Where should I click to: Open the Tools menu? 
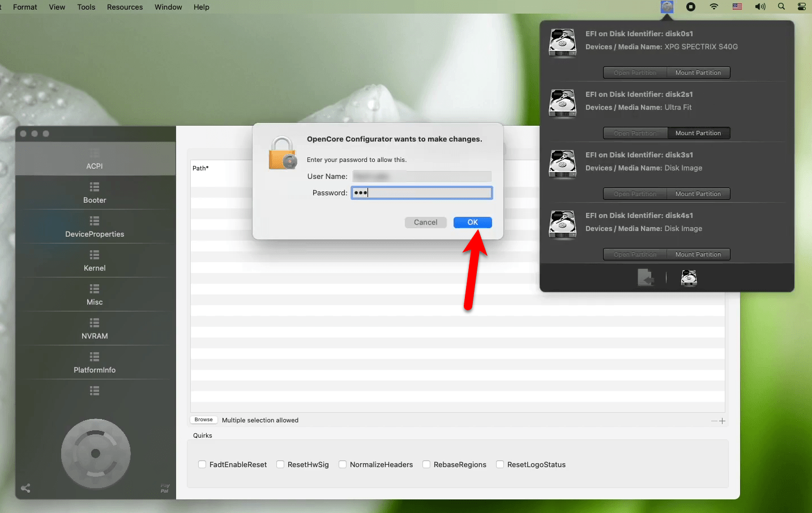point(86,7)
